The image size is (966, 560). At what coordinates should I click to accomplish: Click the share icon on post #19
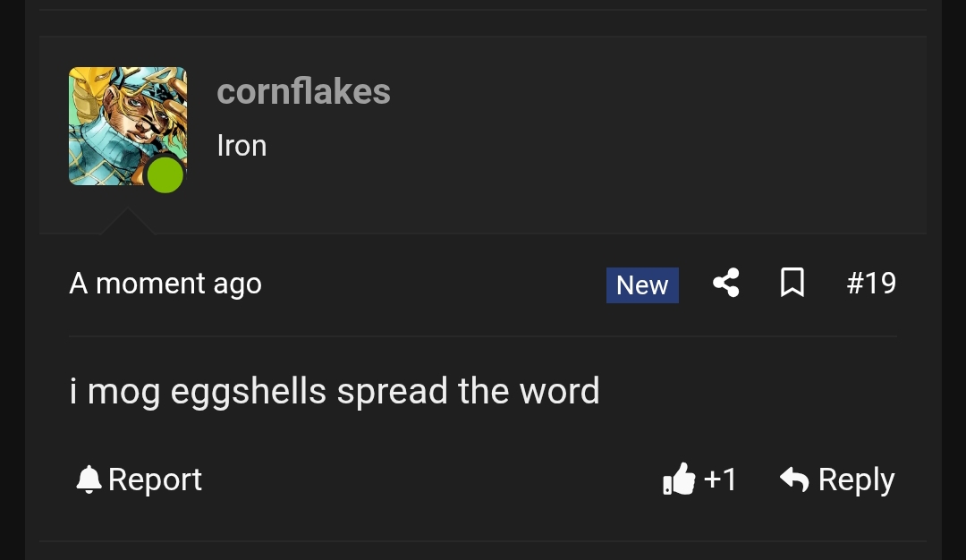point(725,283)
